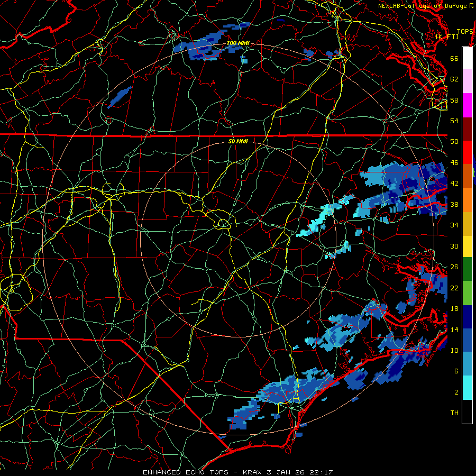Select the dark orange legend swatch
This screenshot has width=476, height=476.
[x=467, y=176]
